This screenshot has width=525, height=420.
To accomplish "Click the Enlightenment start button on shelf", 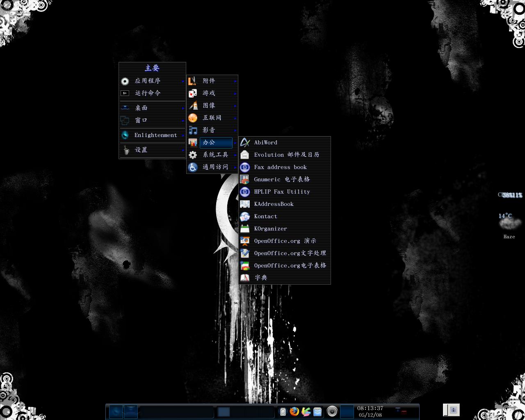I will (x=116, y=411).
